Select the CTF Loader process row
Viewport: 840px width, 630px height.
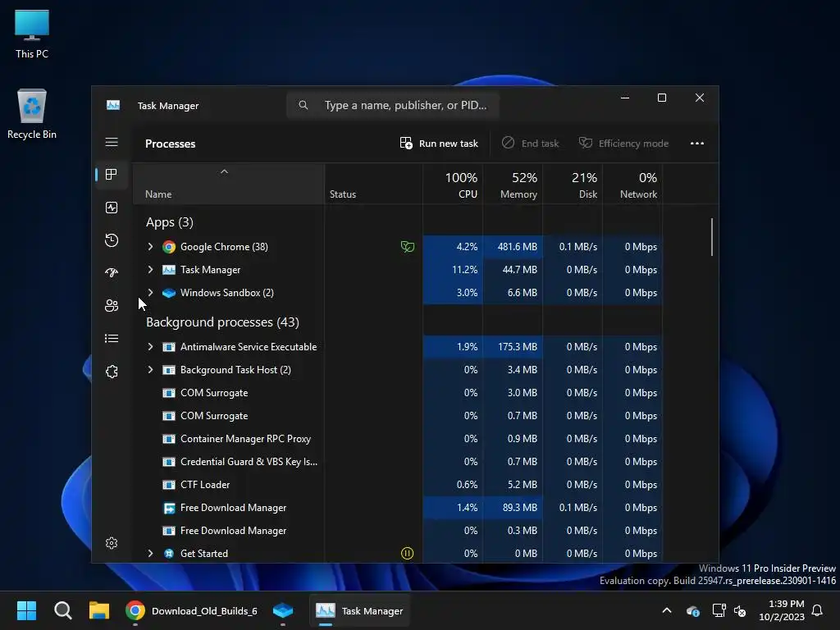(398, 485)
